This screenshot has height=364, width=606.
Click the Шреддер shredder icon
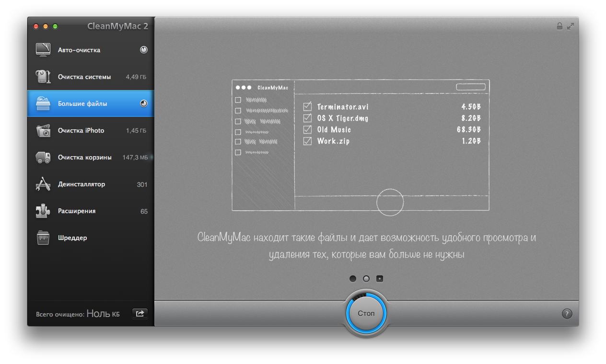[x=43, y=238]
